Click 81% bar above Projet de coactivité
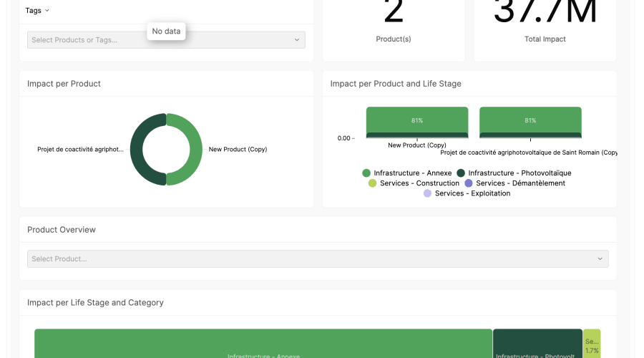Viewport: 644px width, 358px height. [530, 120]
